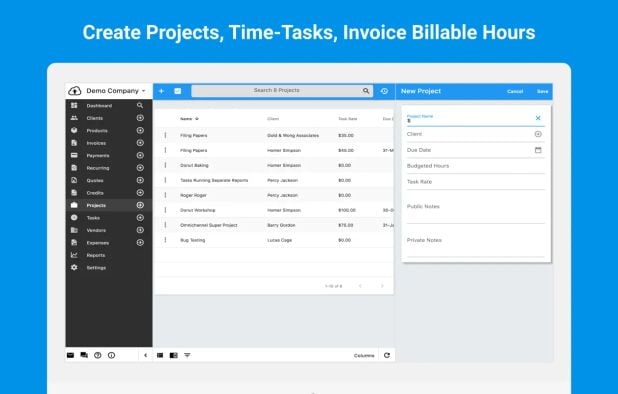This screenshot has width=618, height=394.
Task: Click the search magnifier in Projects search bar
Action: 366,91
